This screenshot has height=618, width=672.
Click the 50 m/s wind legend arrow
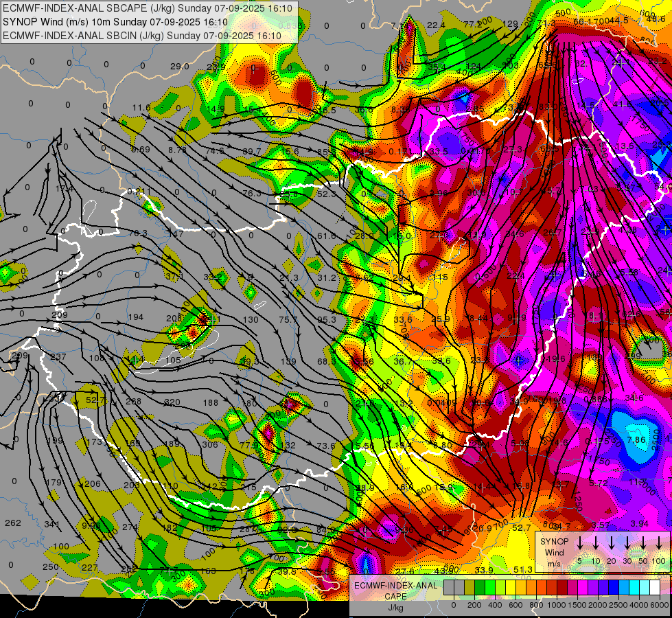(x=643, y=543)
